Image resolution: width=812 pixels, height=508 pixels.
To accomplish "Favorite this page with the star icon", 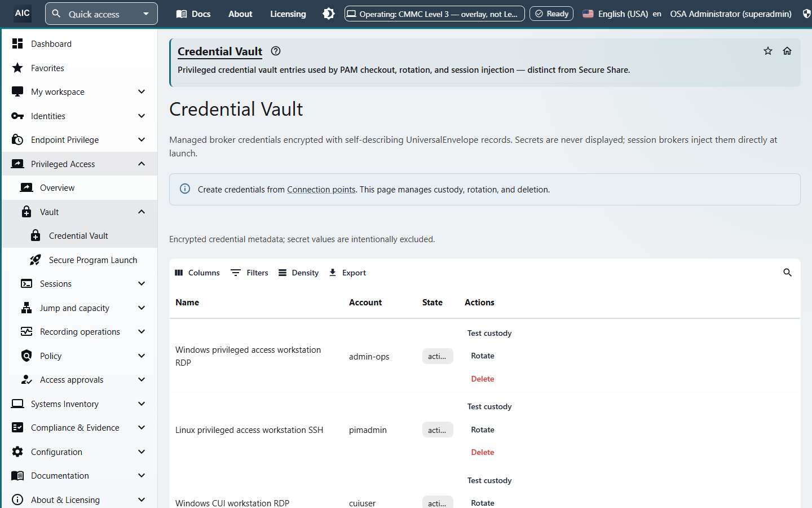I will [x=768, y=51].
